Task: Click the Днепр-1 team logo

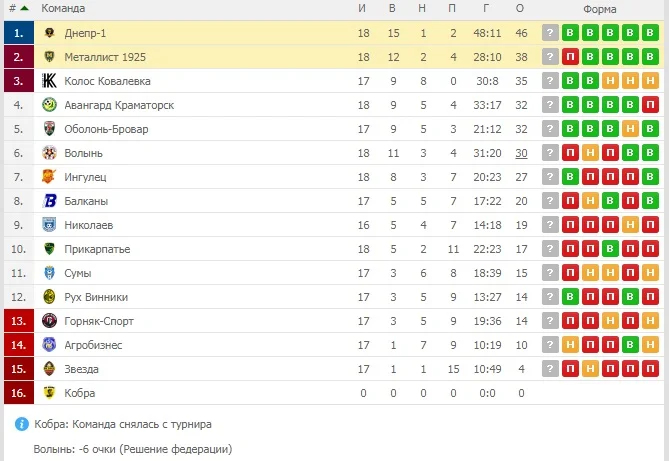Action: pos(50,33)
